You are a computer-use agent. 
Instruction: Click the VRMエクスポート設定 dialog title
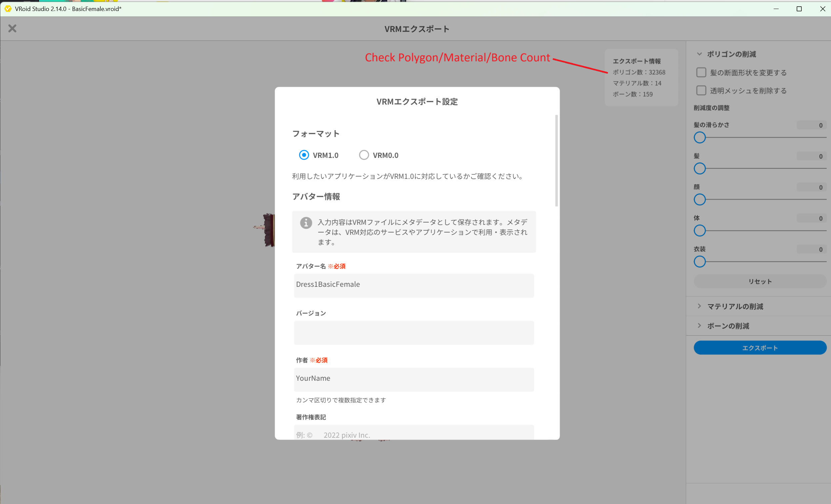click(x=417, y=102)
